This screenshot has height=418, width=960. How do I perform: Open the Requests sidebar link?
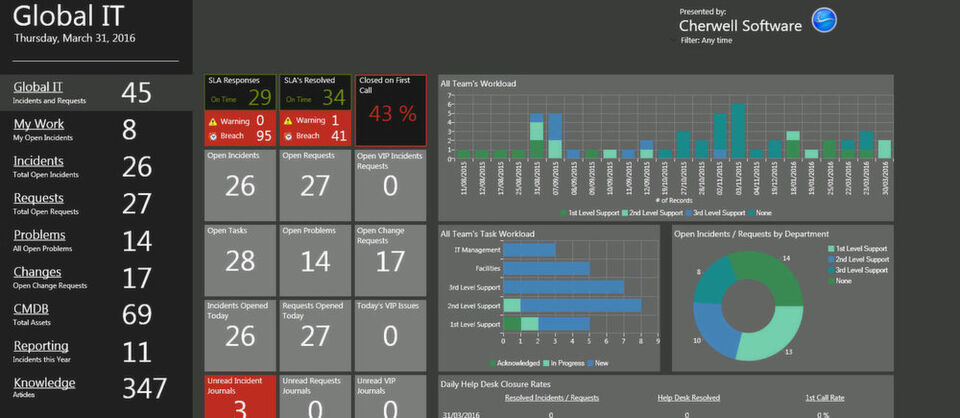(x=39, y=198)
